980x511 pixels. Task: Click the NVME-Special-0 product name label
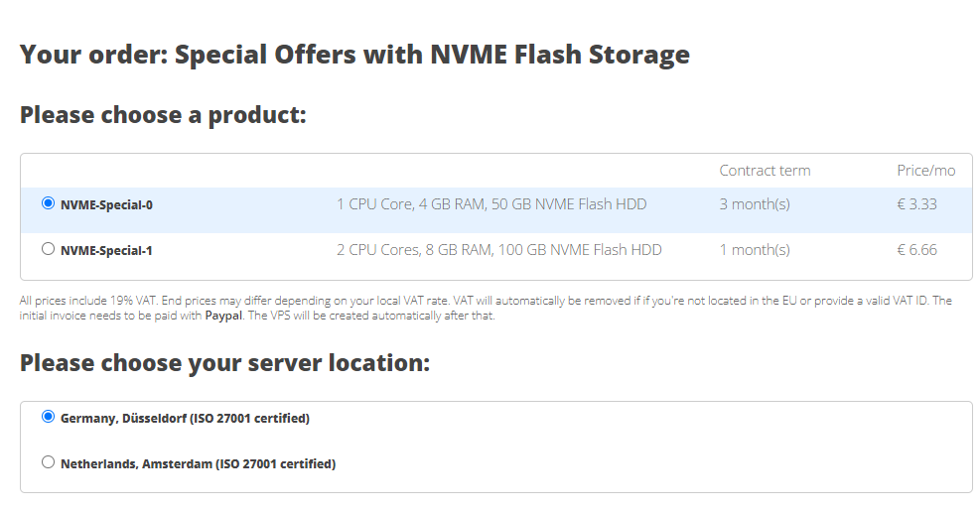[106, 205]
